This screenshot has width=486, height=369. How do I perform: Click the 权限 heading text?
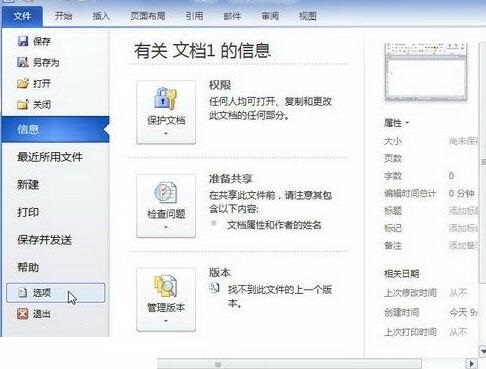point(220,85)
